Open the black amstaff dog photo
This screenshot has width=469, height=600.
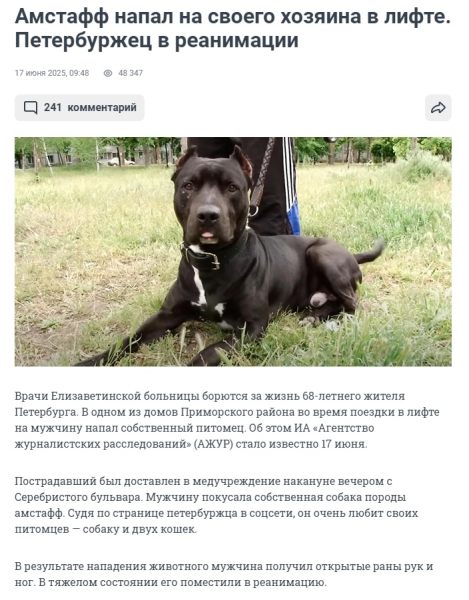pos(233,252)
